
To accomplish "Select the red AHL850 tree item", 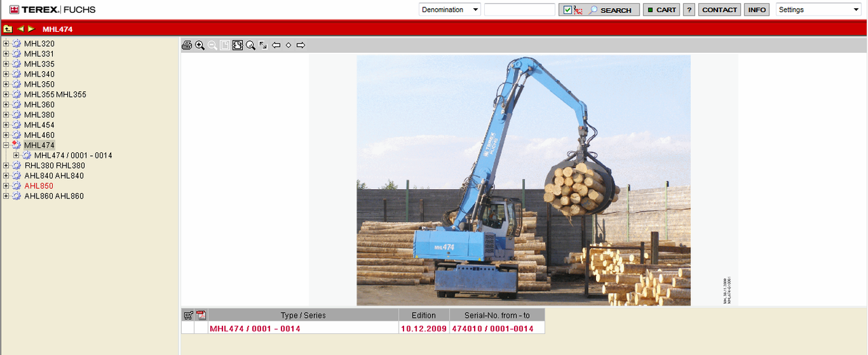I will tap(39, 186).
